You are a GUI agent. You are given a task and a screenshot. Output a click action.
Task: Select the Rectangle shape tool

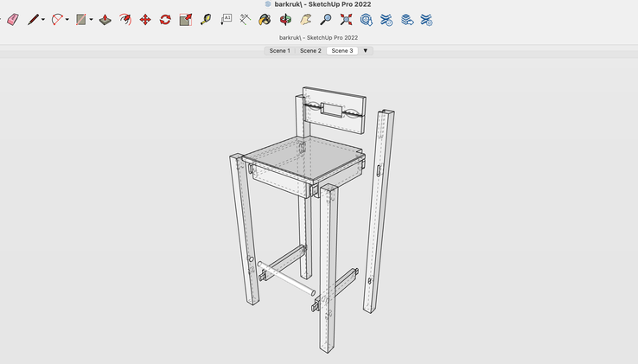coord(81,19)
